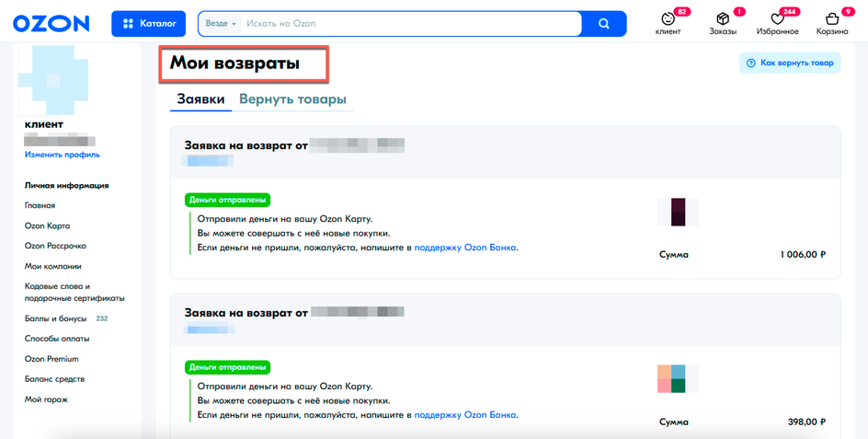Image resolution: width=868 pixels, height=439 pixels.
Task: Open Баллы и бонусы in the sidebar
Action: [55, 318]
